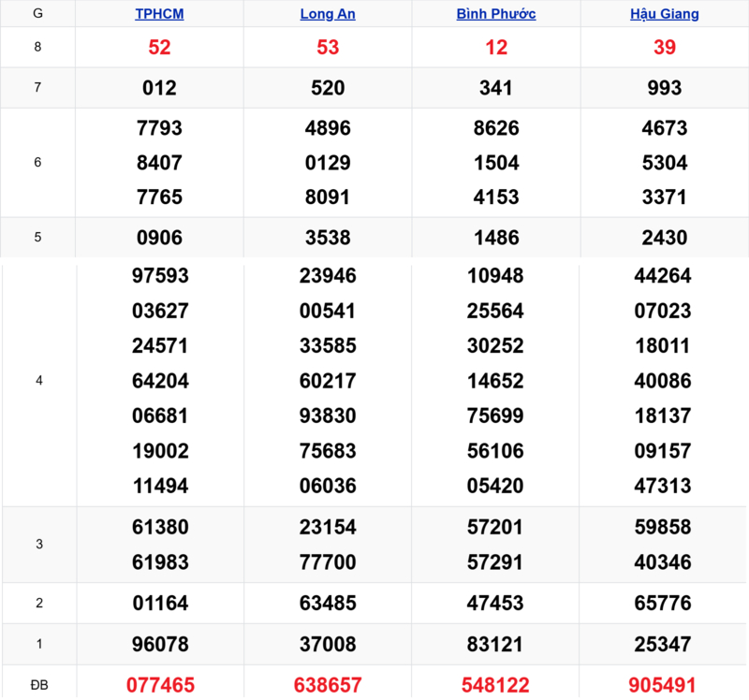
Task: Select prize-3 number 61380
Action: 160,528
